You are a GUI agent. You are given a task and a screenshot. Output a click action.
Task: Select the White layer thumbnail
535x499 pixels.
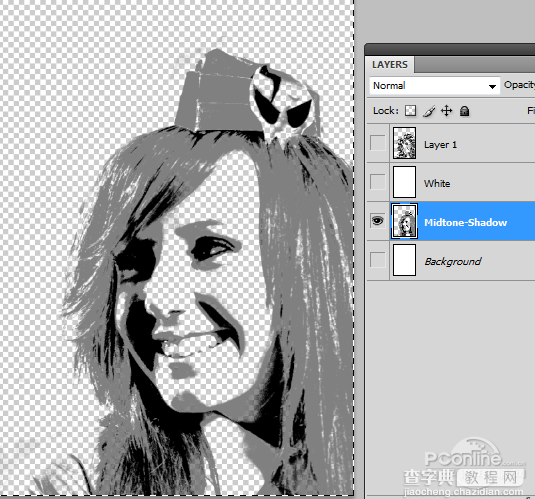[404, 182]
